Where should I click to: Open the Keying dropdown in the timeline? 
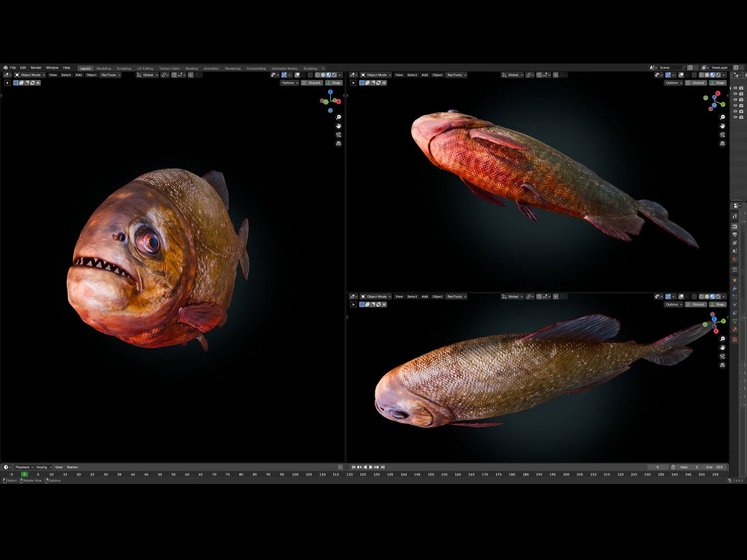pyautogui.click(x=43, y=467)
